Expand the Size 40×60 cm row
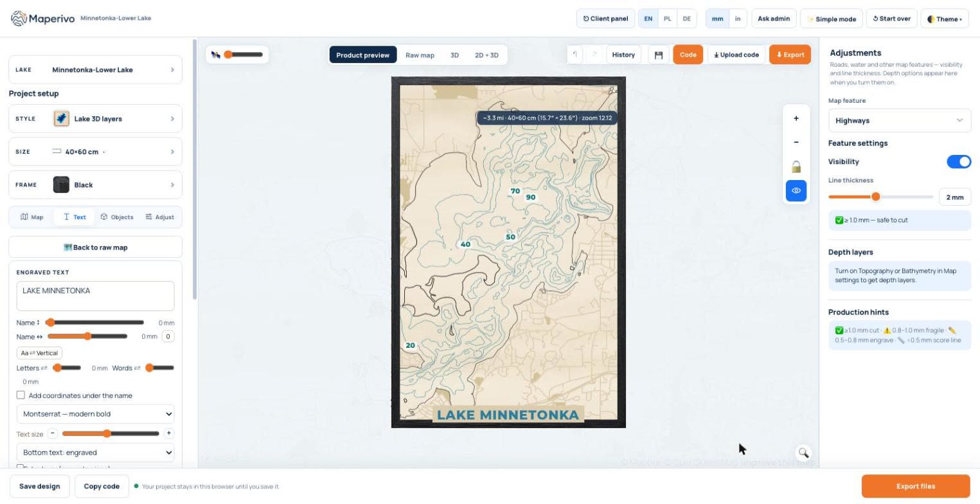 pyautogui.click(x=95, y=152)
